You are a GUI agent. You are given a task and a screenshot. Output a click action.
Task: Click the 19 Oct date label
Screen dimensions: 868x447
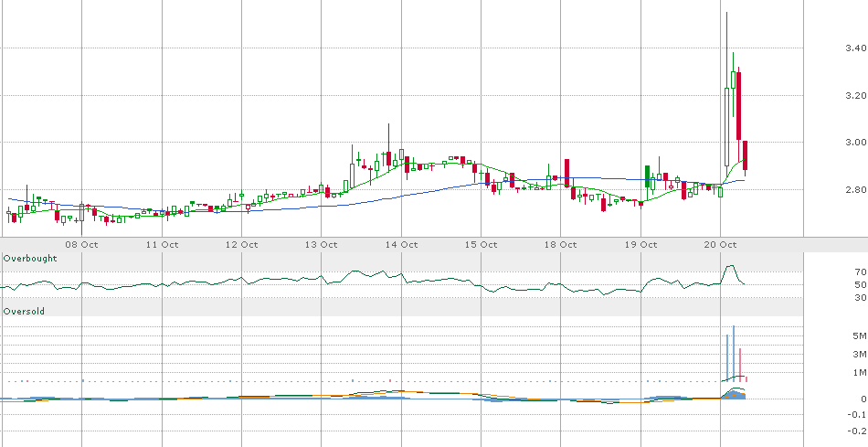coord(641,244)
